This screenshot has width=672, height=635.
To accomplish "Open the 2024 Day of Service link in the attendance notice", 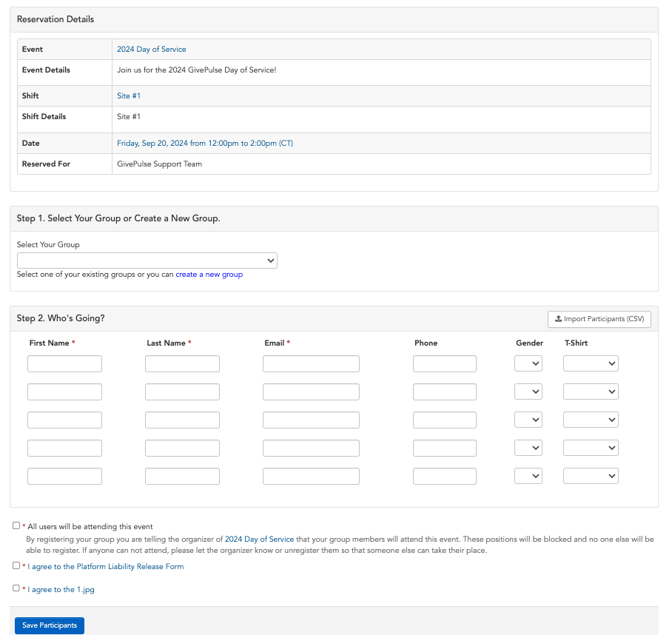I will 259,539.
